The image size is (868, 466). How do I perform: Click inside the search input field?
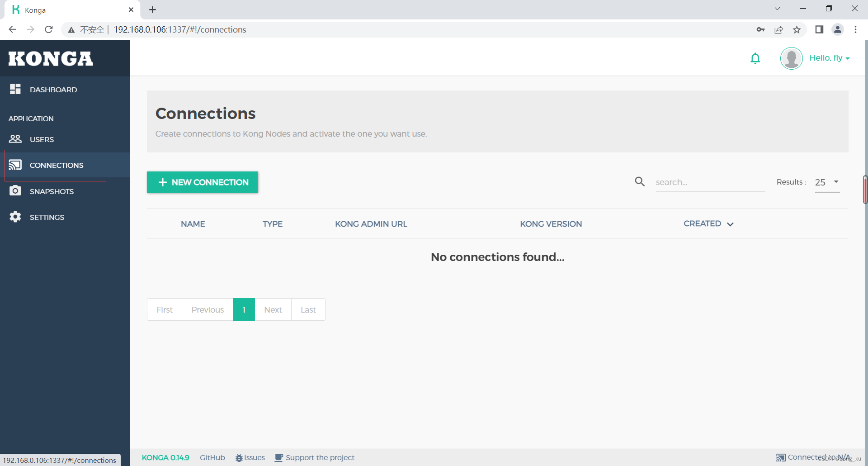(710, 182)
